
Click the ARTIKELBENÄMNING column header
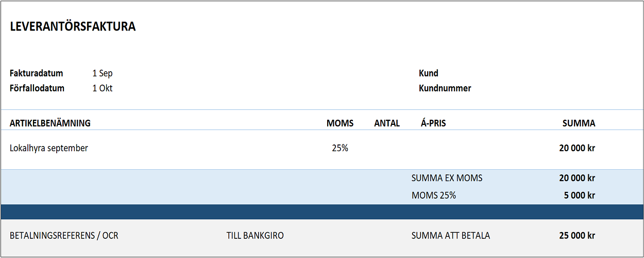(50, 123)
